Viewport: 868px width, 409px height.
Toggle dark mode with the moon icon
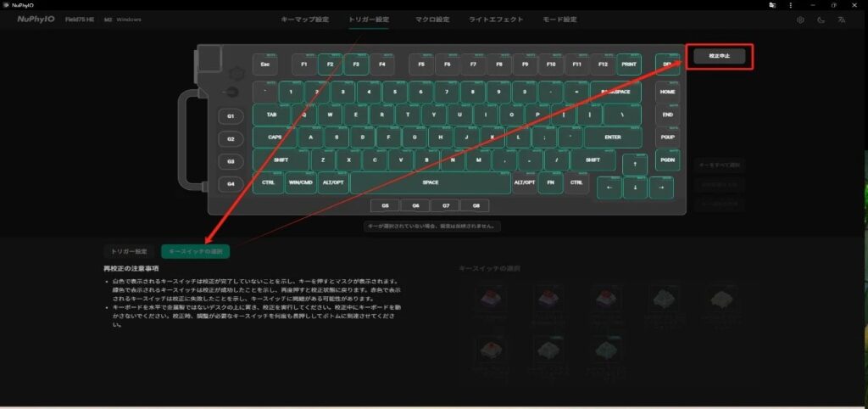coord(821,20)
